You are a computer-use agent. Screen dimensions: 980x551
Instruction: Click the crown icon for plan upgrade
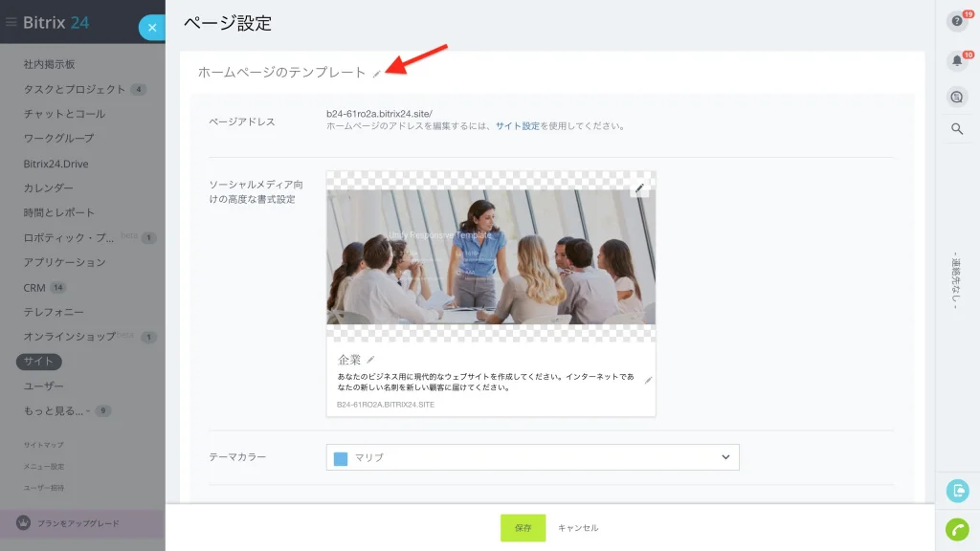point(23,523)
